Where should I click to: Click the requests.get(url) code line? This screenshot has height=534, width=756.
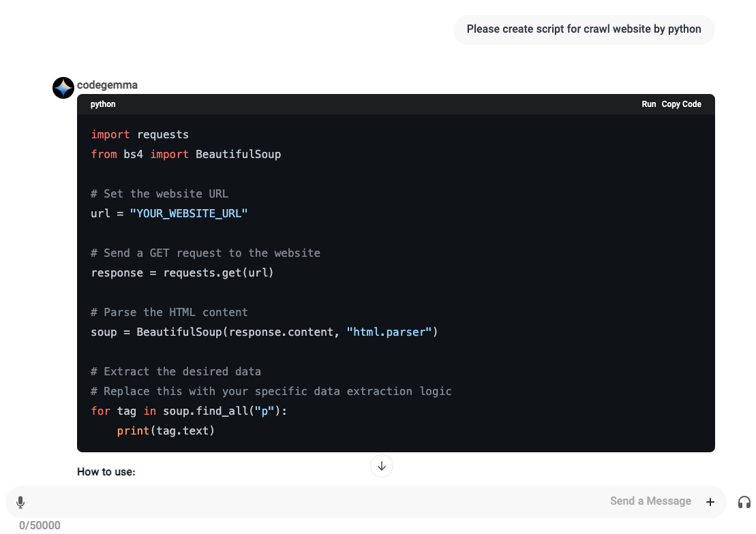(x=182, y=272)
